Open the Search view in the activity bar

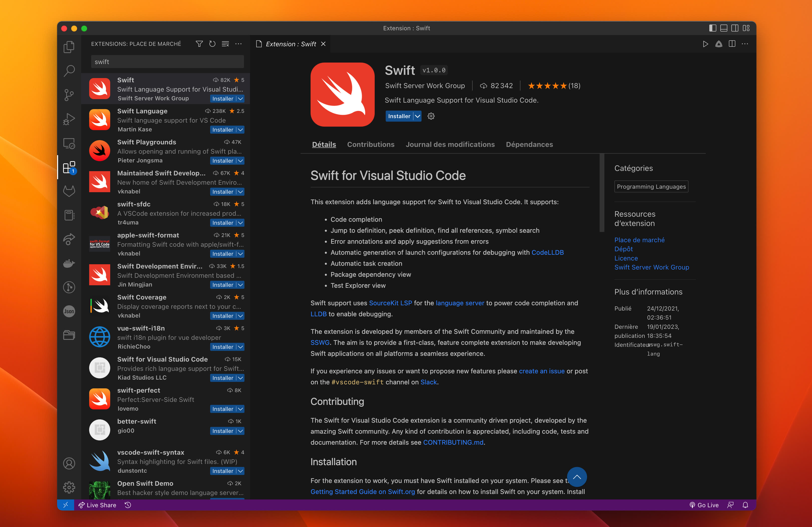(69, 71)
